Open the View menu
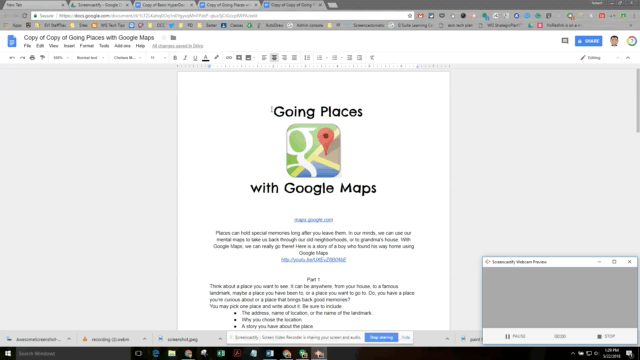The height and width of the screenshot is (360, 640). tap(53, 46)
